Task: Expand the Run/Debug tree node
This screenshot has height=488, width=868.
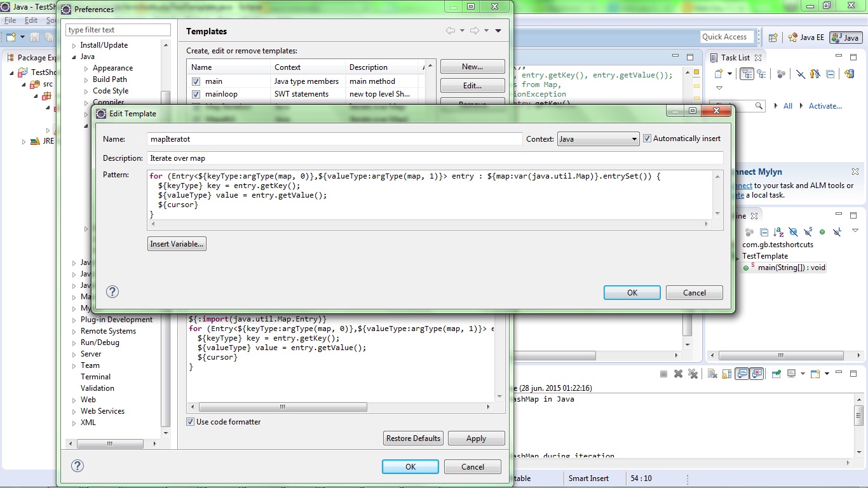Action: click(x=75, y=342)
